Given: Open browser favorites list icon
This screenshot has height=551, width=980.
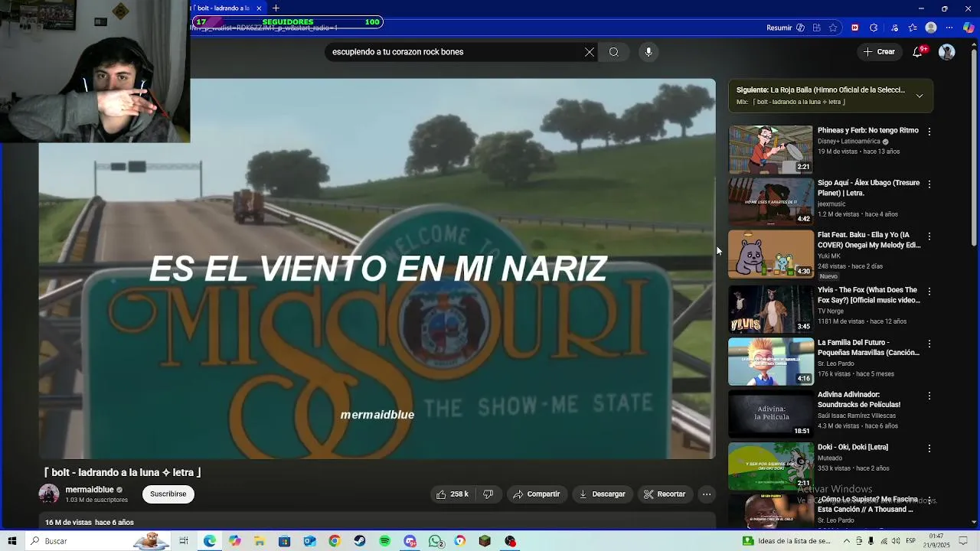Looking at the screenshot, I should (913, 28).
